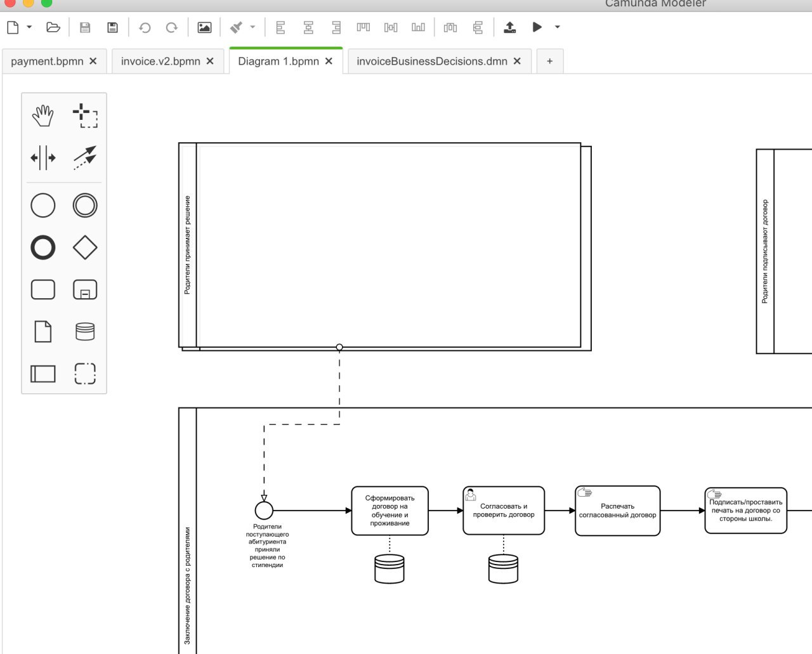
Task: Close the Diagram 1.bpmn tab
Action: (x=329, y=62)
